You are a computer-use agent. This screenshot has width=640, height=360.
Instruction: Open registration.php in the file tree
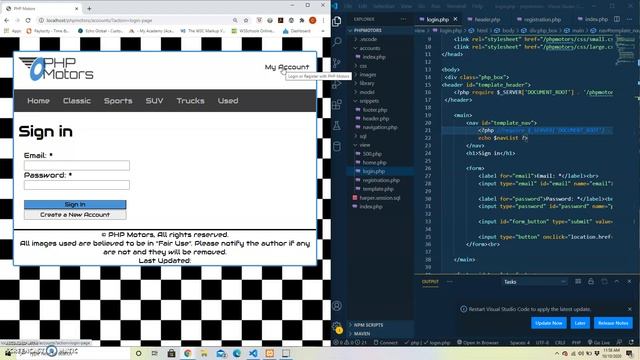[381, 180]
